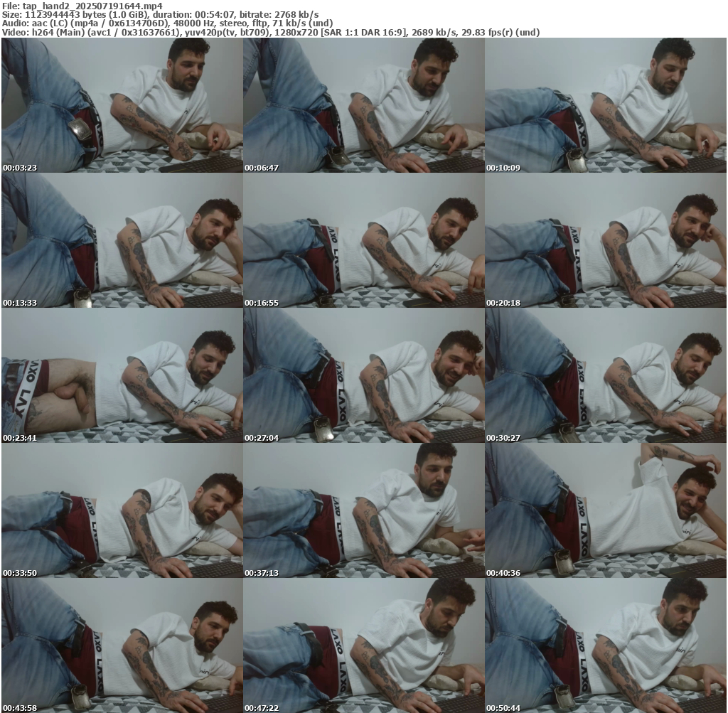The width and height of the screenshot is (728, 713).
Task: Click the 'Video: h264 (Main)' info line
Action: [271, 33]
